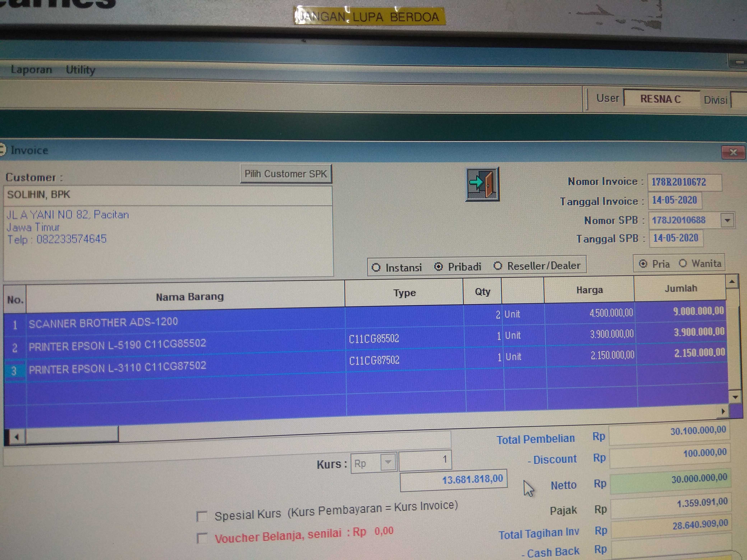Open the Laporan menu

click(31, 69)
